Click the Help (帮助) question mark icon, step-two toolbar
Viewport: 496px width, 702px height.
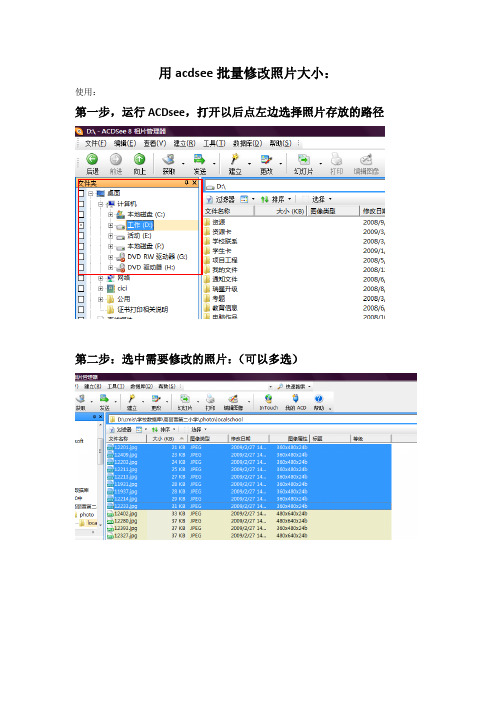point(318,398)
